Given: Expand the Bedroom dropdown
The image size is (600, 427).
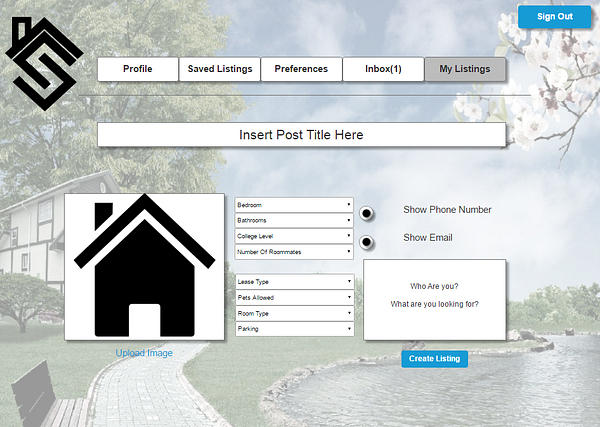Looking at the screenshot, I should [x=294, y=205].
